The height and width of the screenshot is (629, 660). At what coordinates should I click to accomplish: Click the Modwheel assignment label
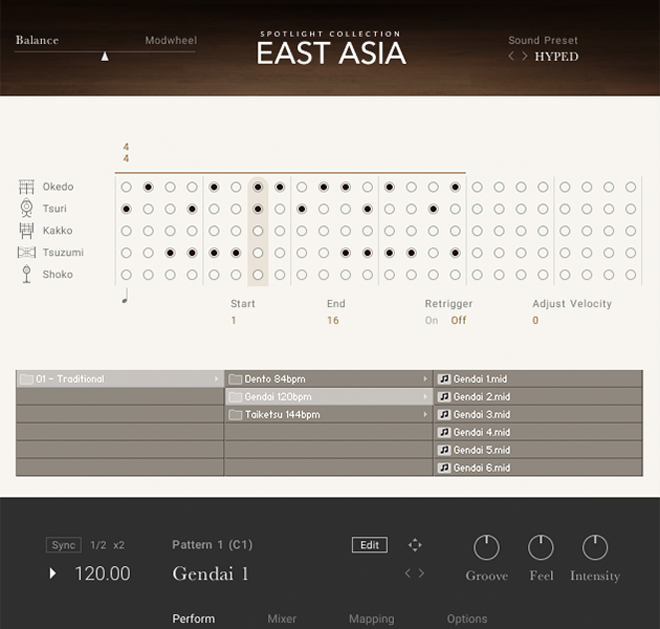(x=171, y=40)
